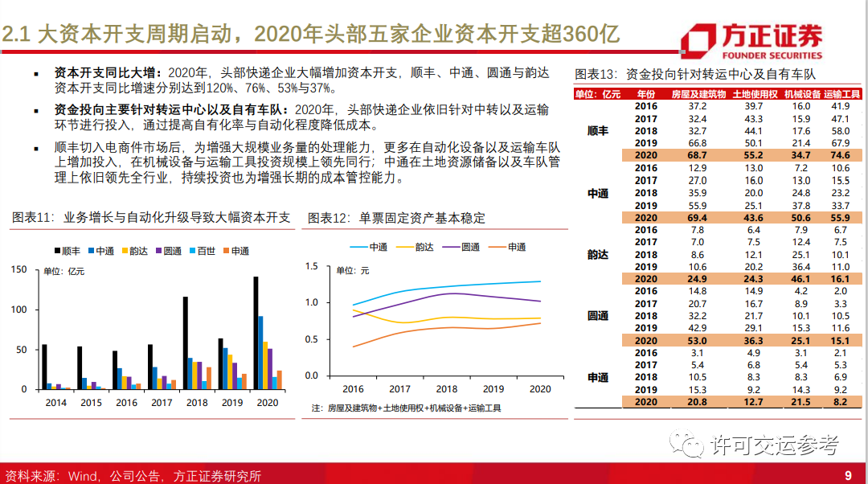Click the 单位：元 label in chart 12
This screenshot has height=484, width=868.
(x=353, y=271)
